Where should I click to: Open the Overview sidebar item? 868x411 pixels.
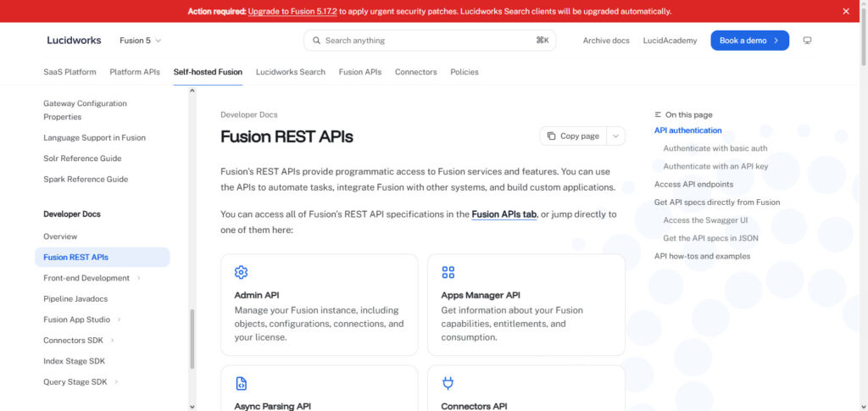pyautogui.click(x=60, y=236)
